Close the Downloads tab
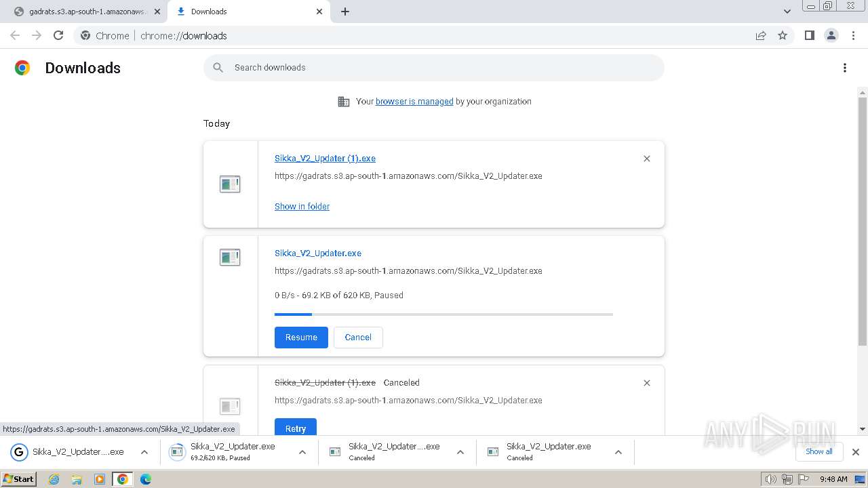Viewport: 868px width, 488px height. [x=319, y=12]
